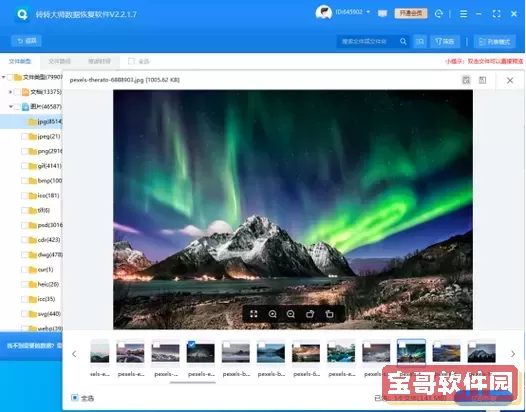Viewport: 526px width, 412px height.
Task: Collapse the 图片 tree node arrow
Action: click(11, 107)
